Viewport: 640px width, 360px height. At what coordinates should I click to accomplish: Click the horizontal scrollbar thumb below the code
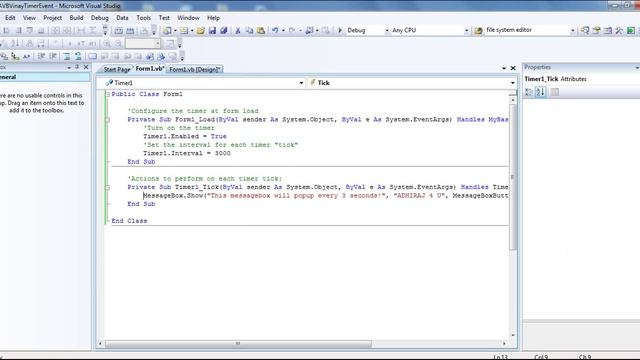tap(238, 344)
